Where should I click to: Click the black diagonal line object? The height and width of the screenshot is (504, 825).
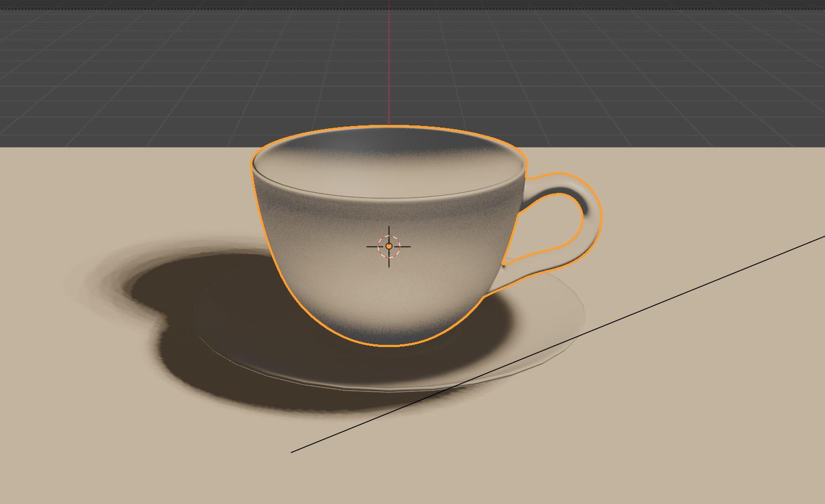click(558, 344)
